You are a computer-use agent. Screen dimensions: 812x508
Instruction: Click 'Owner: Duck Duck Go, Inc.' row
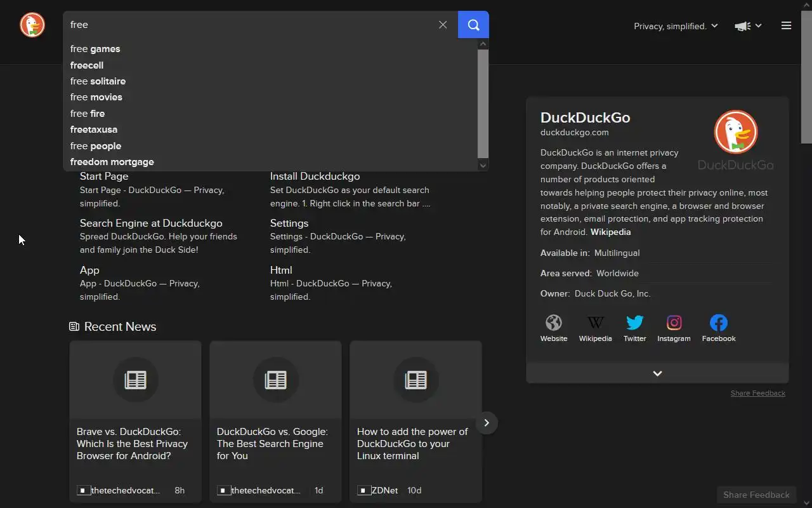656,294
